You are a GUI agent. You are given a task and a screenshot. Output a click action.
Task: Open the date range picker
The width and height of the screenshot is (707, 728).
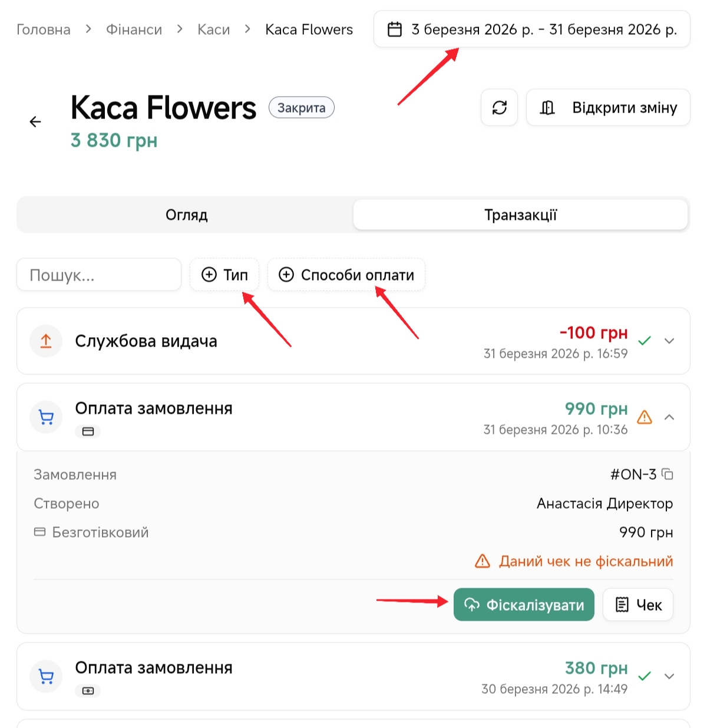pyautogui.click(x=531, y=29)
